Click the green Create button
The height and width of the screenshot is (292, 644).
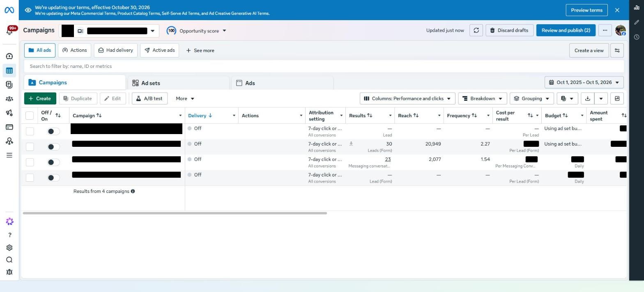point(40,99)
